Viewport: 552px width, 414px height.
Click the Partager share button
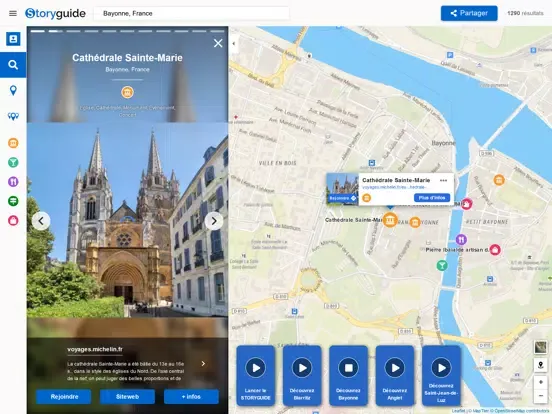469,13
